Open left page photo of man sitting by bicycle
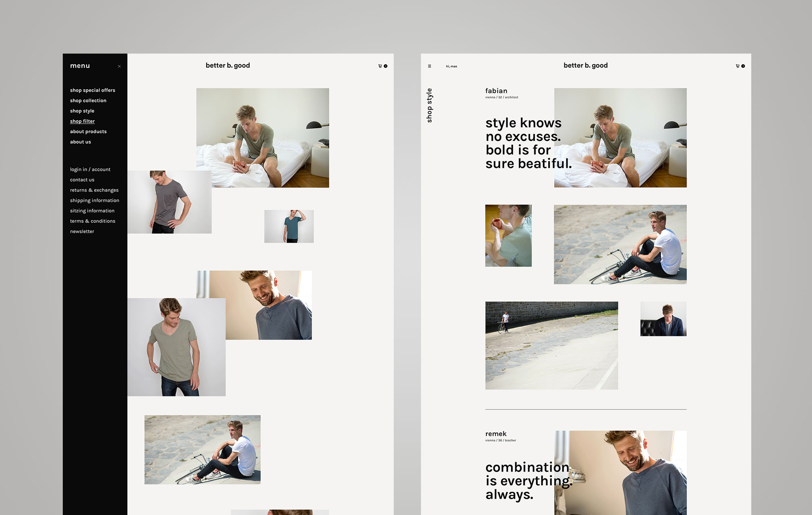This screenshot has width=812, height=515. (203, 450)
